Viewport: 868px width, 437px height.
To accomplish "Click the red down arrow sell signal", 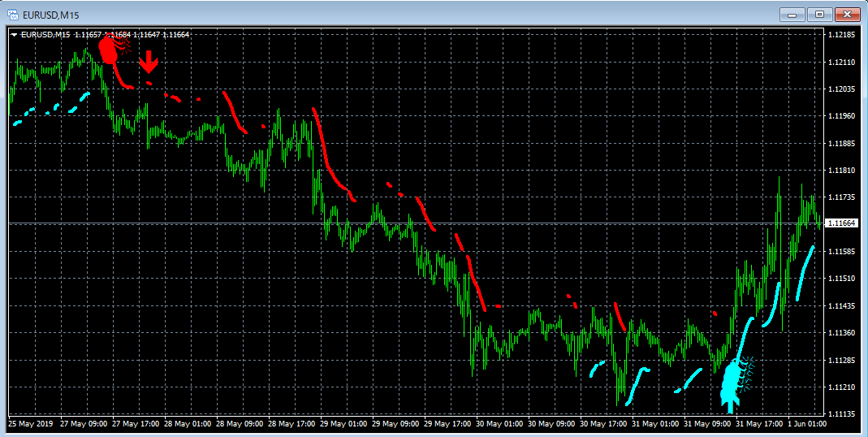I will (x=149, y=62).
